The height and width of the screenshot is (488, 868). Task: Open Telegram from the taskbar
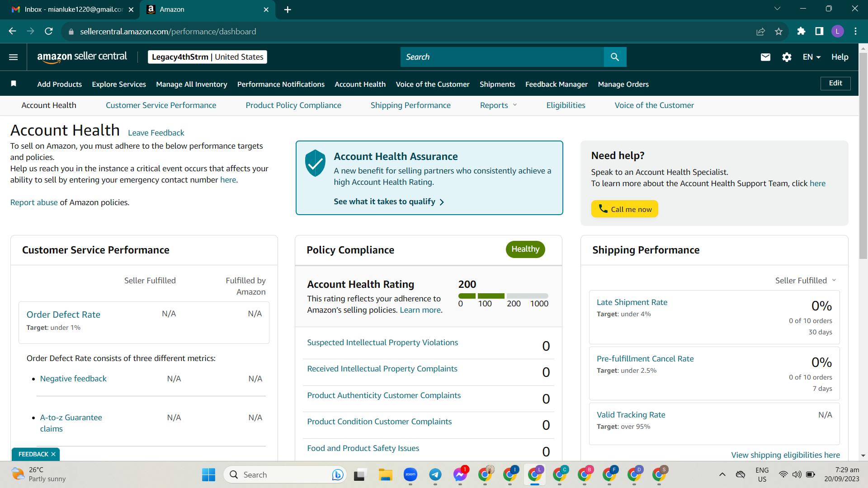pos(435,474)
